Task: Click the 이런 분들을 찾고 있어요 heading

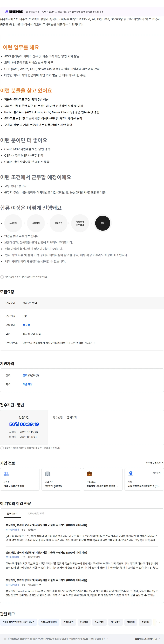Action: pos(26,91)
